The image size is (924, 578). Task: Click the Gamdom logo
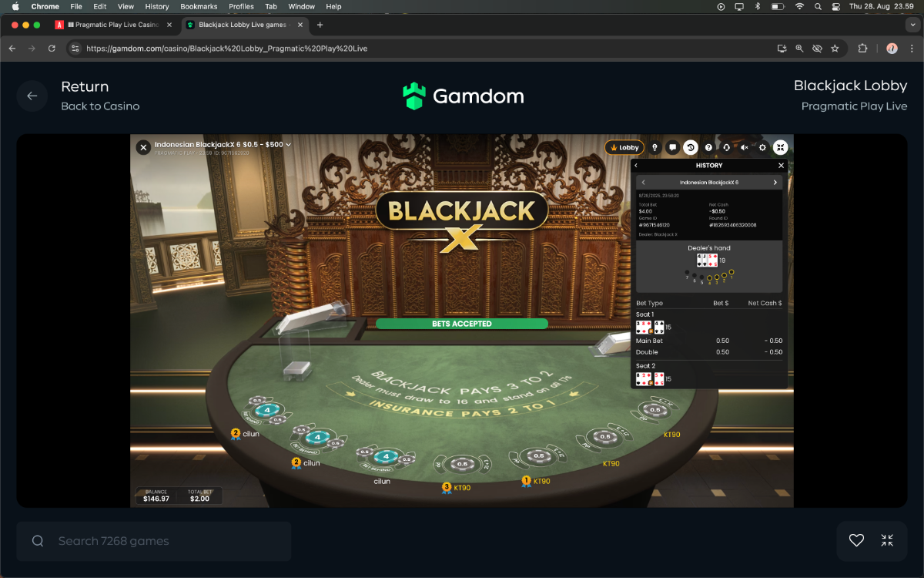(463, 96)
